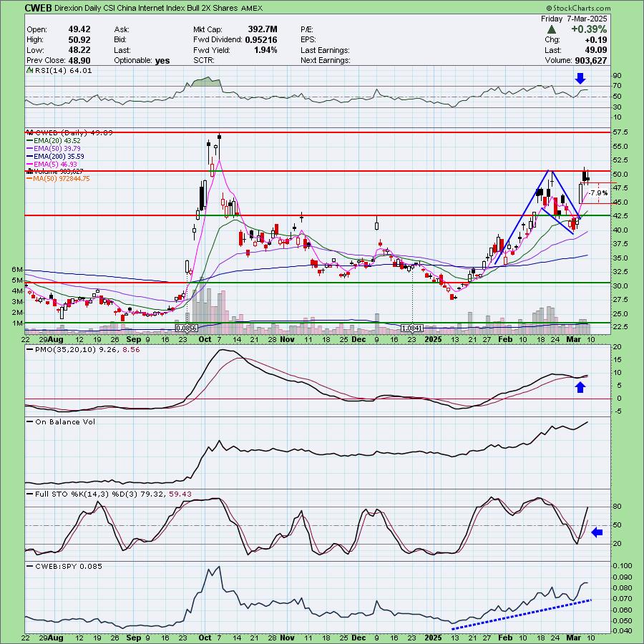Click the 'EMA(20) 43.52' legend entry

[57, 140]
